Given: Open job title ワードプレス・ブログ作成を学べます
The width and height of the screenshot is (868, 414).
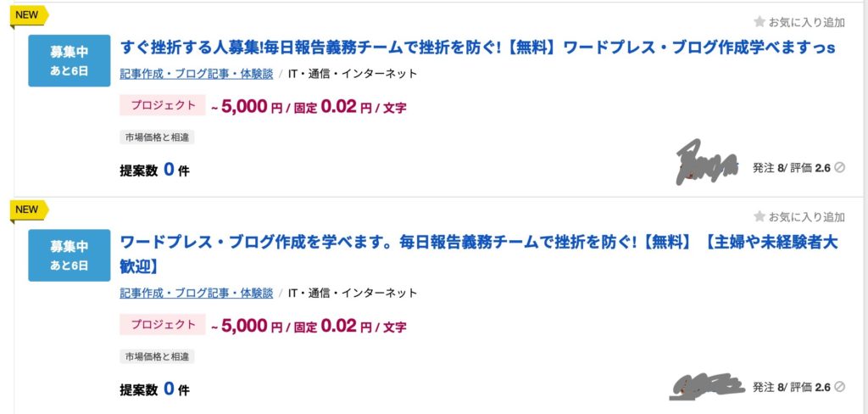Looking at the screenshot, I should pos(479,255).
